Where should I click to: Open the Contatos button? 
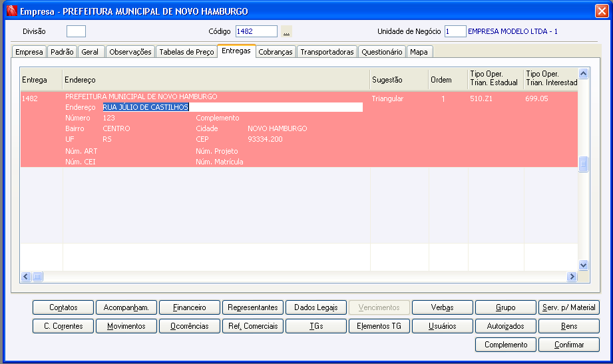tap(63, 307)
